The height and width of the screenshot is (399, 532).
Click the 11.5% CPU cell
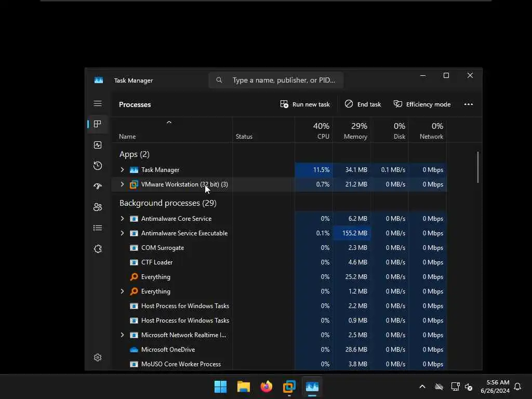tap(314, 170)
